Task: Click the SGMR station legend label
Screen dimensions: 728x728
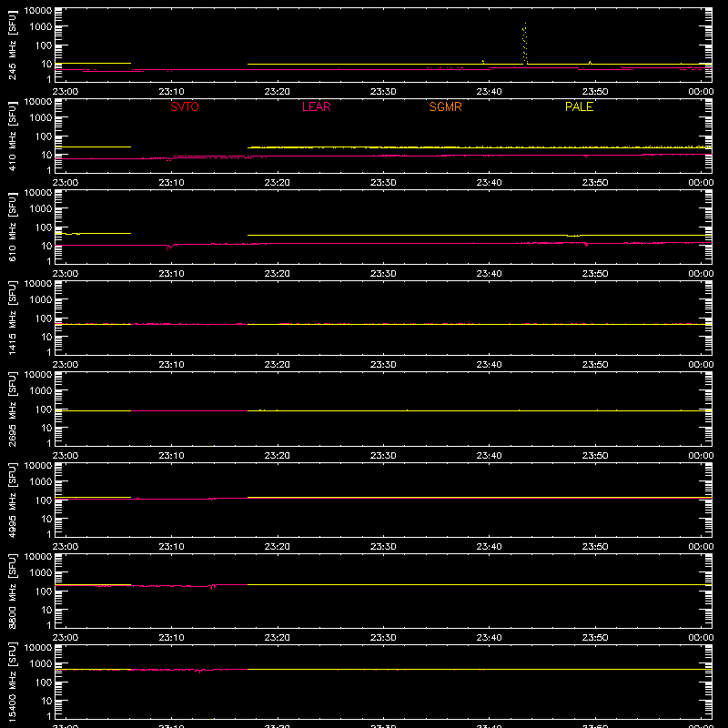Action: [x=445, y=106]
